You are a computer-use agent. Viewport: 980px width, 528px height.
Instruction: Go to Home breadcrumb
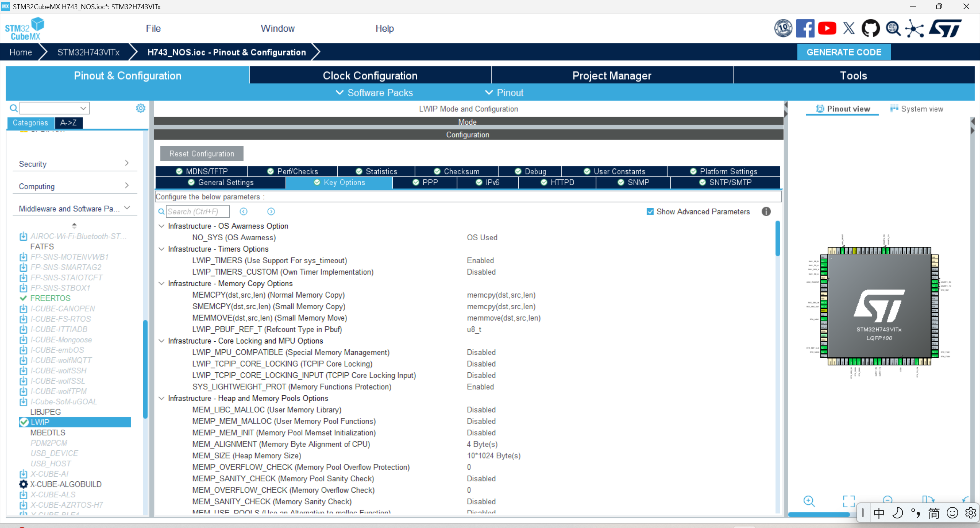click(x=21, y=52)
